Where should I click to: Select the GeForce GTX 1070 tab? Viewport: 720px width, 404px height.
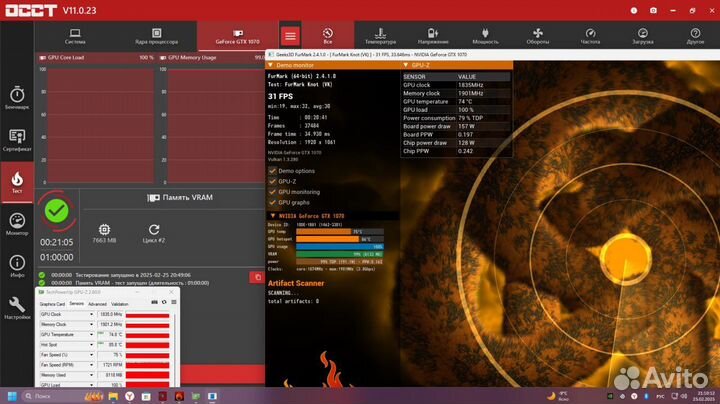(x=237, y=36)
